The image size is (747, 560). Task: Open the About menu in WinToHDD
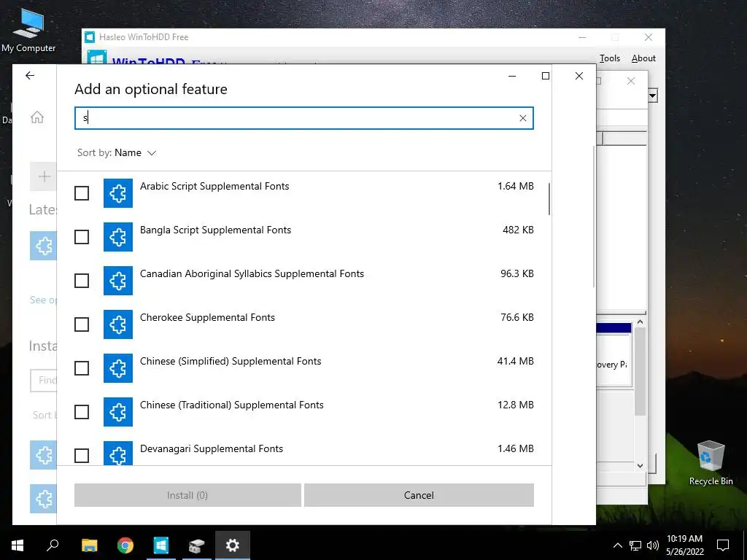point(643,58)
